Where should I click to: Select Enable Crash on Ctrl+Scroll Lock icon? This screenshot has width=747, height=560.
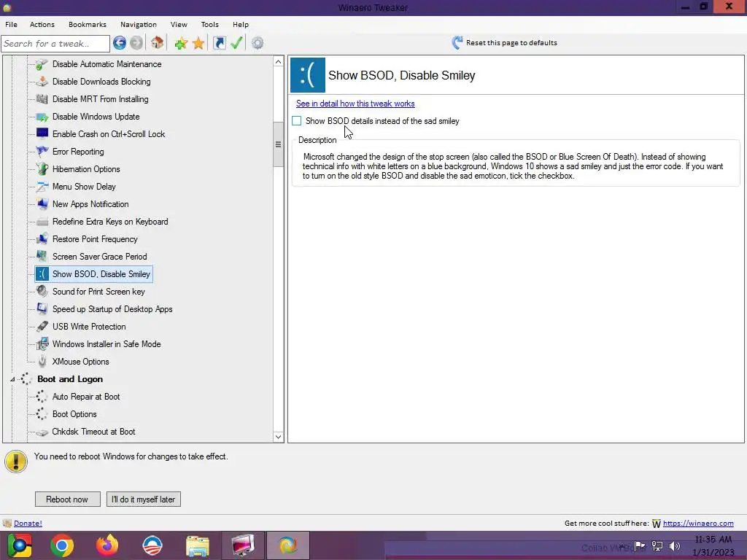click(x=42, y=134)
